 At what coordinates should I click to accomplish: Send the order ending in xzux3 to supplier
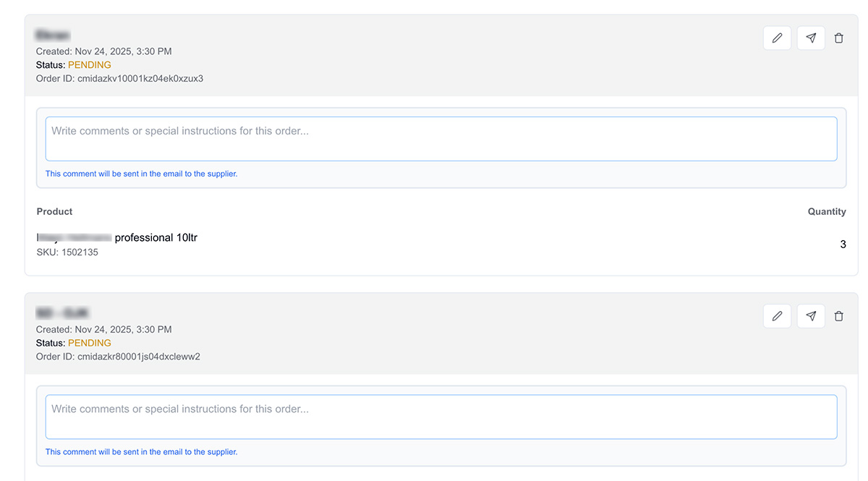click(811, 38)
